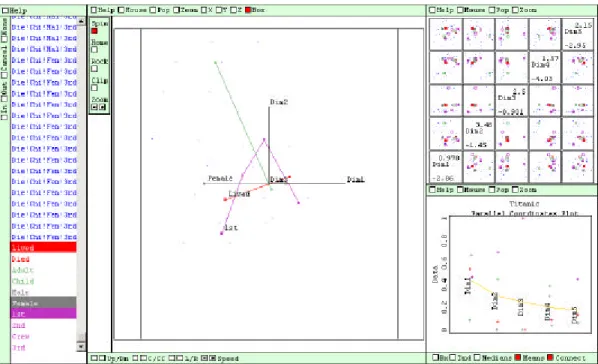
Task: Select the Dim2 versus Dim1 scatterplot cell
Action: coord(445,134)
